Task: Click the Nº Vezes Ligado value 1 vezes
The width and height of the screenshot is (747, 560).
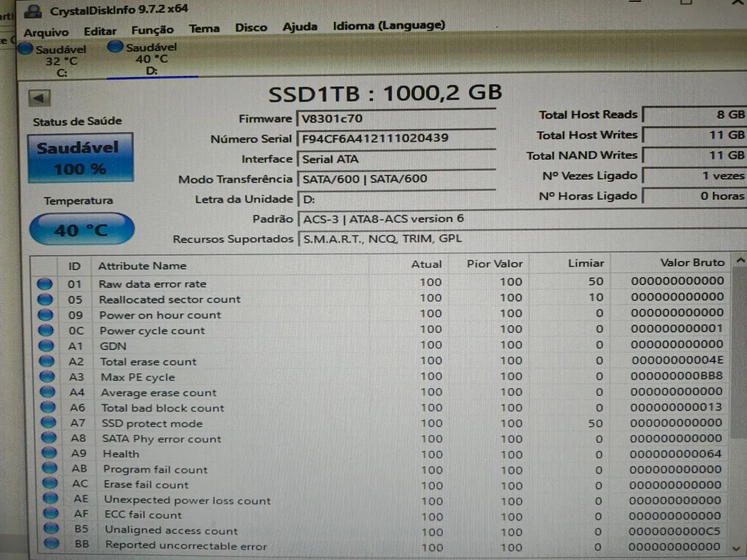Action: coord(694,176)
